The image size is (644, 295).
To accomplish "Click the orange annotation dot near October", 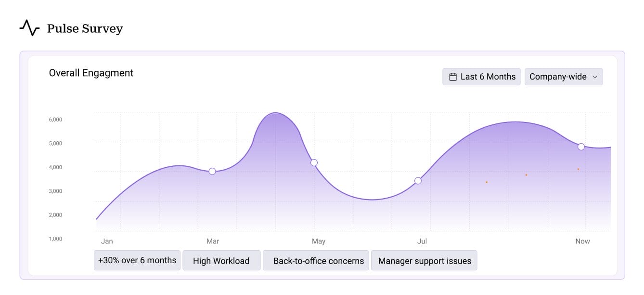I will (x=577, y=169).
